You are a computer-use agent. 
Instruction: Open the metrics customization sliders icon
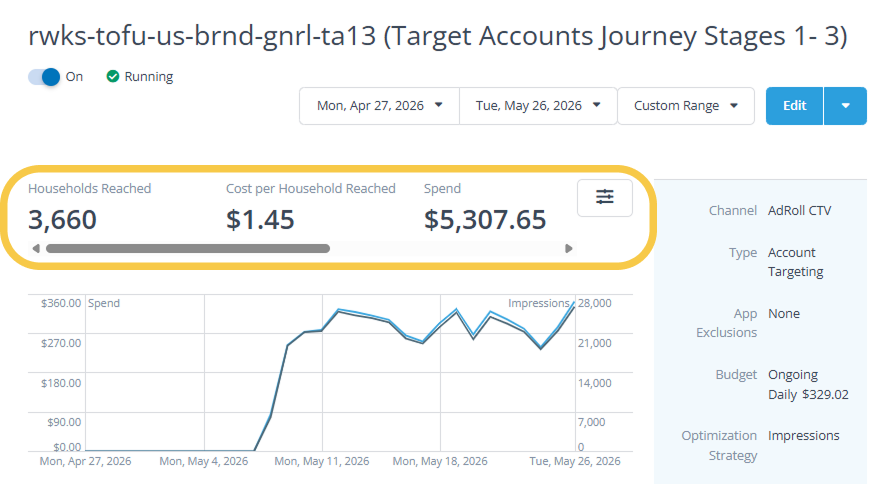click(604, 197)
